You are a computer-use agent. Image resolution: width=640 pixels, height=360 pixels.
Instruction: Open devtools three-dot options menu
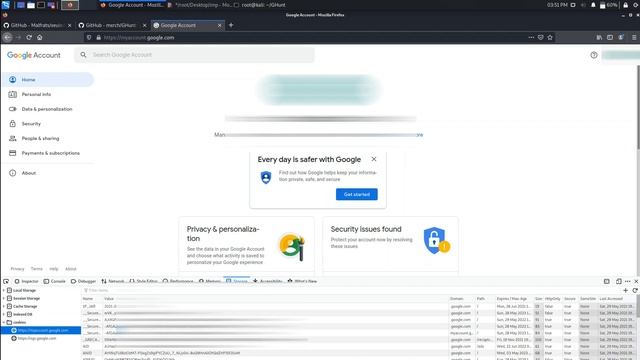coord(627,281)
